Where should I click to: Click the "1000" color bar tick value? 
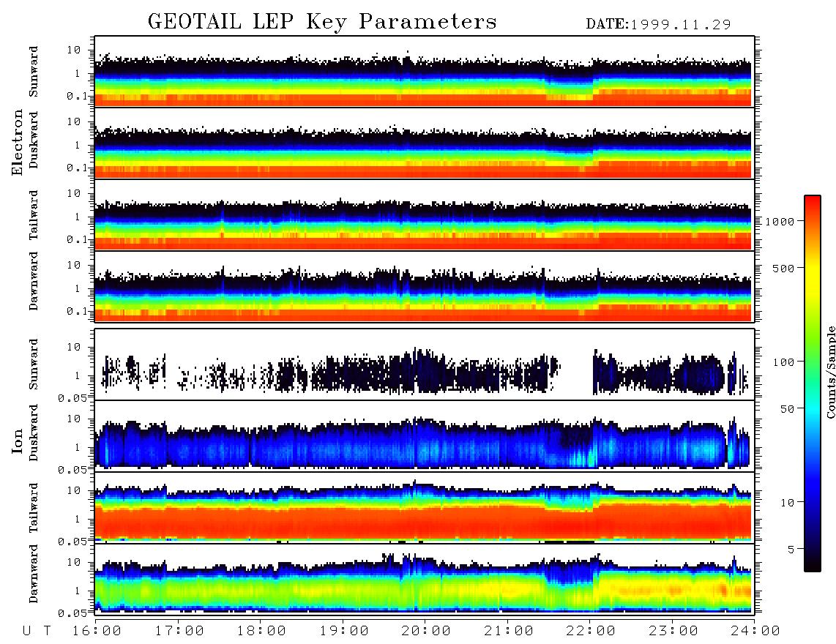[x=779, y=221]
